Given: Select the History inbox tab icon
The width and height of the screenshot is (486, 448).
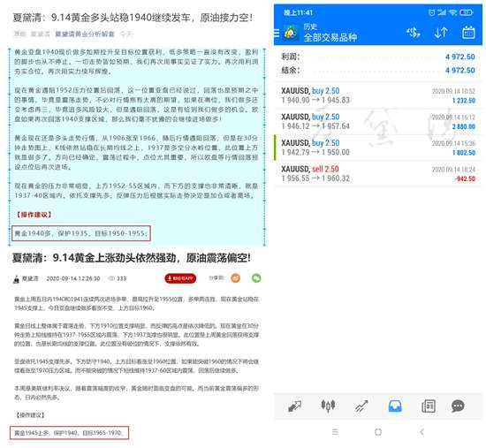Looking at the screenshot, I should (395, 406).
